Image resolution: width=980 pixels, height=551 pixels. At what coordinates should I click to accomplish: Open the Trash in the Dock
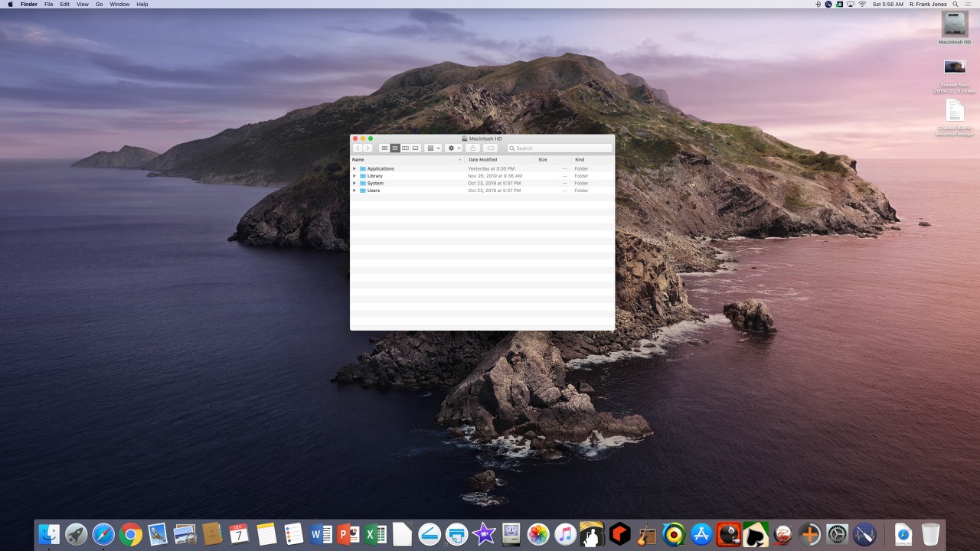930,534
